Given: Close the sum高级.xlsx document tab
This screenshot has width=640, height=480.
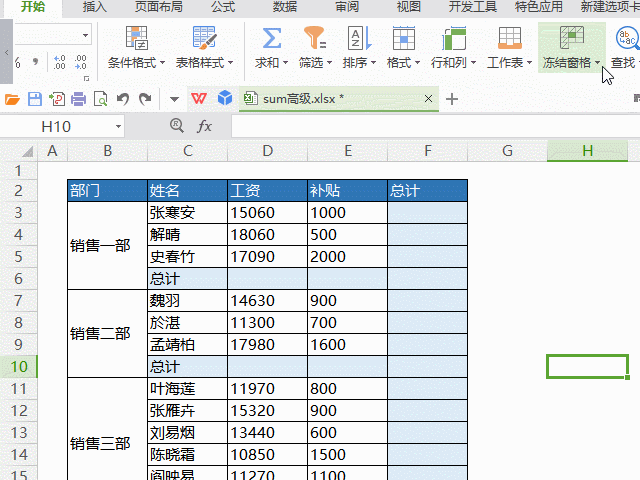Looking at the screenshot, I should coord(429,99).
